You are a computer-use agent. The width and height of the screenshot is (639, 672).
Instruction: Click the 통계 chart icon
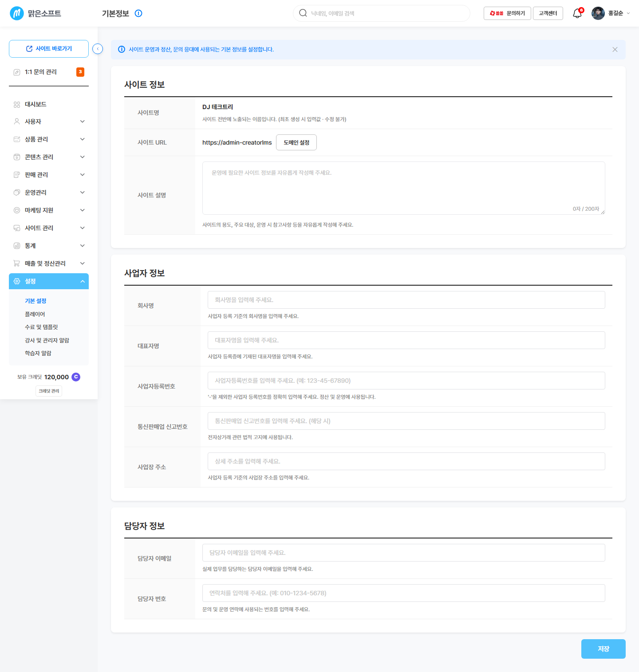[x=17, y=245]
